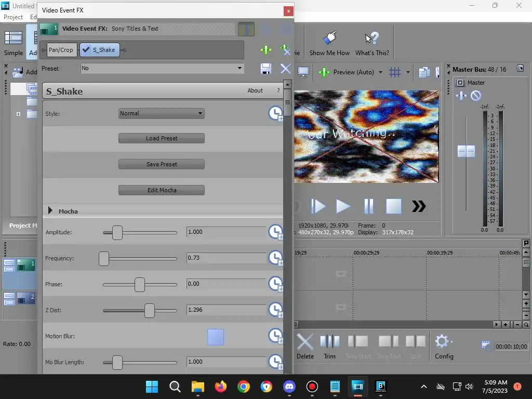This screenshot has height=399, width=532.
Task: Click the animate clock icon for Mo Blur Length
Action: [275, 362]
